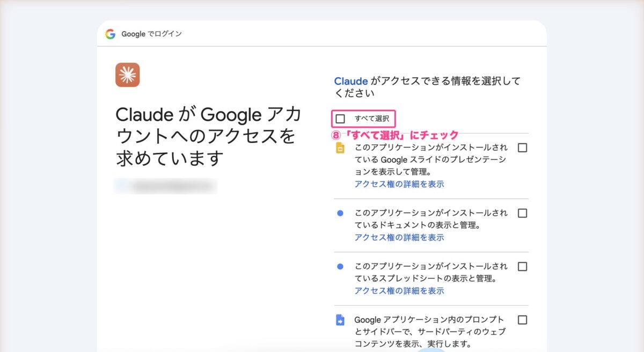This screenshot has width=644, height=352.
Task: Click the スプレッドシートの表示と管理 description text
Action: tap(430, 273)
